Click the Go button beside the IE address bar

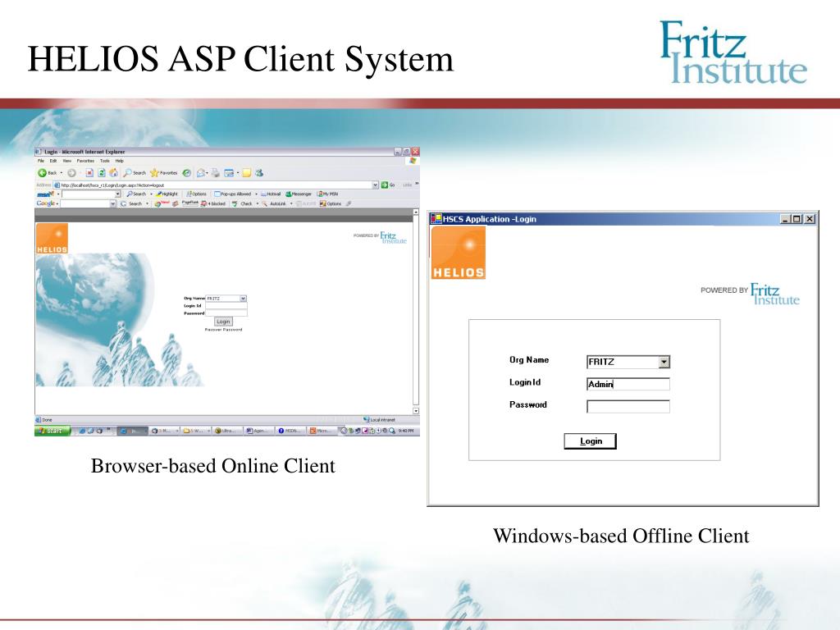[x=388, y=185]
